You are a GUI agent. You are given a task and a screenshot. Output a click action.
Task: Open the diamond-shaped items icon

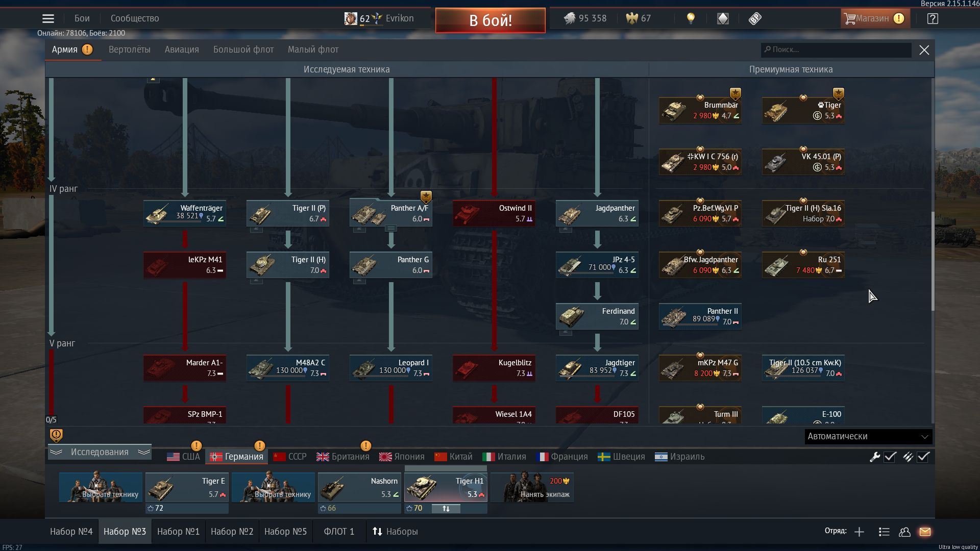click(x=723, y=19)
